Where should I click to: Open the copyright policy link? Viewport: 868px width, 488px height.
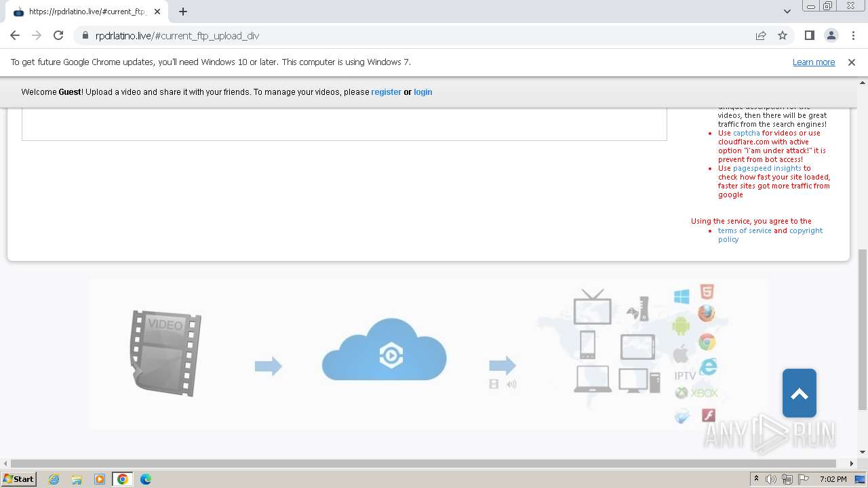click(x=770, y=235)
